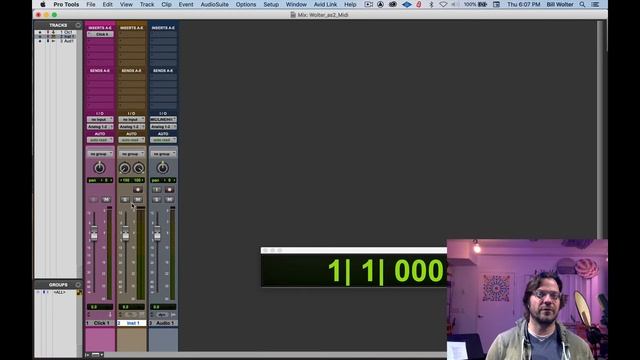This screenshot has width=640, height=360.
Task: Open Inst 1 group assignment dropdown
Action: tap(131, 154)
